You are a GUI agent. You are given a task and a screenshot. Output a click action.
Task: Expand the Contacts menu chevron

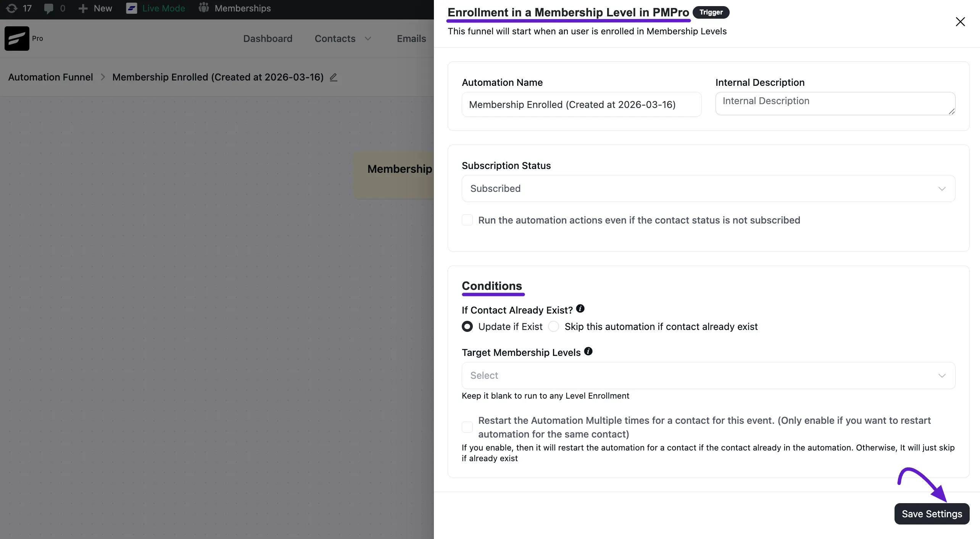click(x=368, y=39)
